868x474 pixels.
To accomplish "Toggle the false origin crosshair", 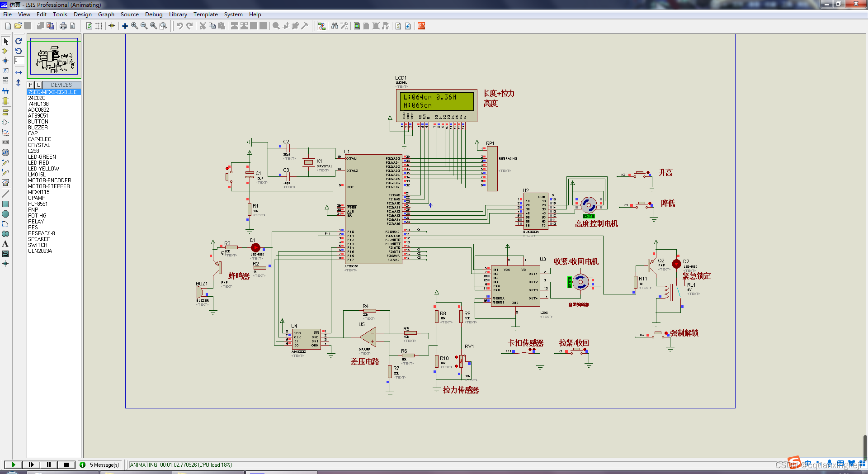I will [112, 26].
